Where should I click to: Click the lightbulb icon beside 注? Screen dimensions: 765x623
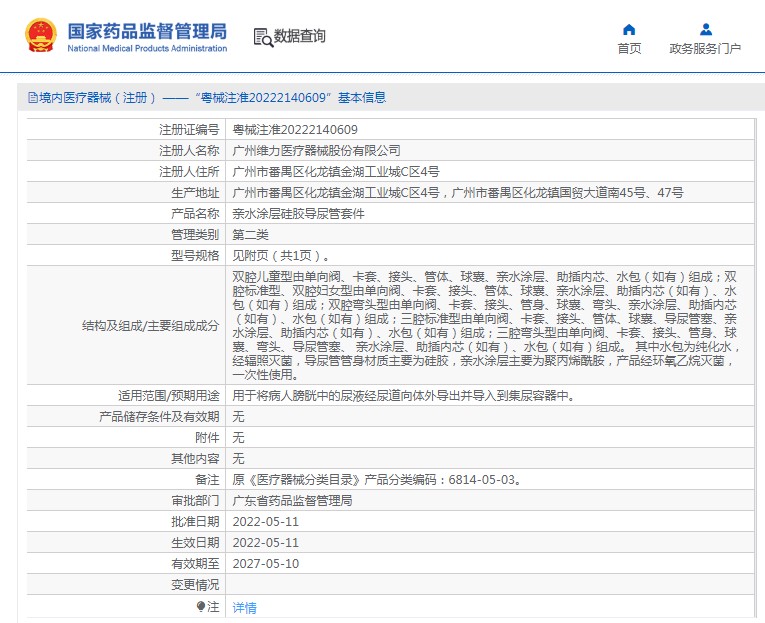201,606
